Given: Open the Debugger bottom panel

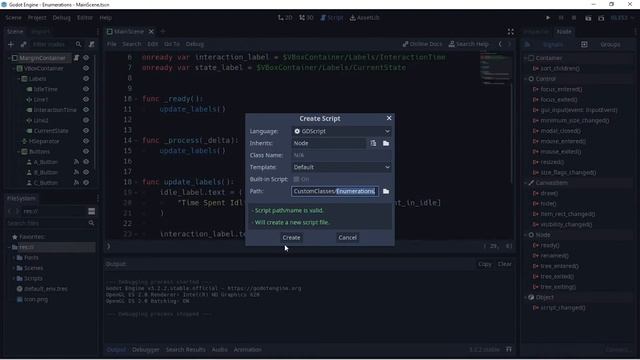Looking at the screenshot, I should tap(146, 349).
